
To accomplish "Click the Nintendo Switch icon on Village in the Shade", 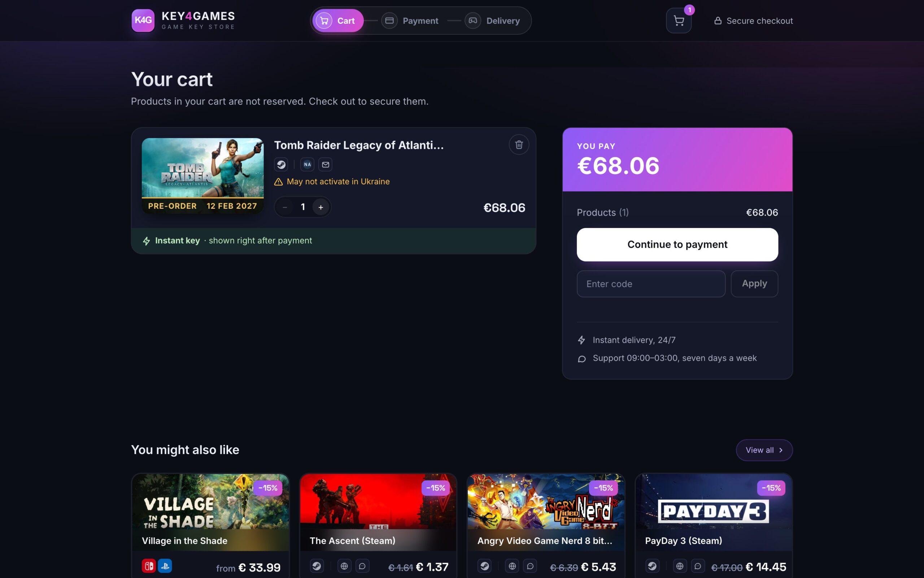I will point(149,566).
